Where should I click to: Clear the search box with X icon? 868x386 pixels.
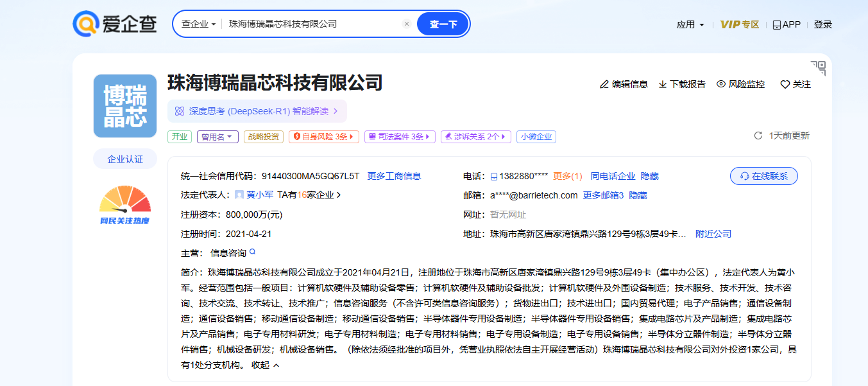pyautogui.click(x=406, y=24)
